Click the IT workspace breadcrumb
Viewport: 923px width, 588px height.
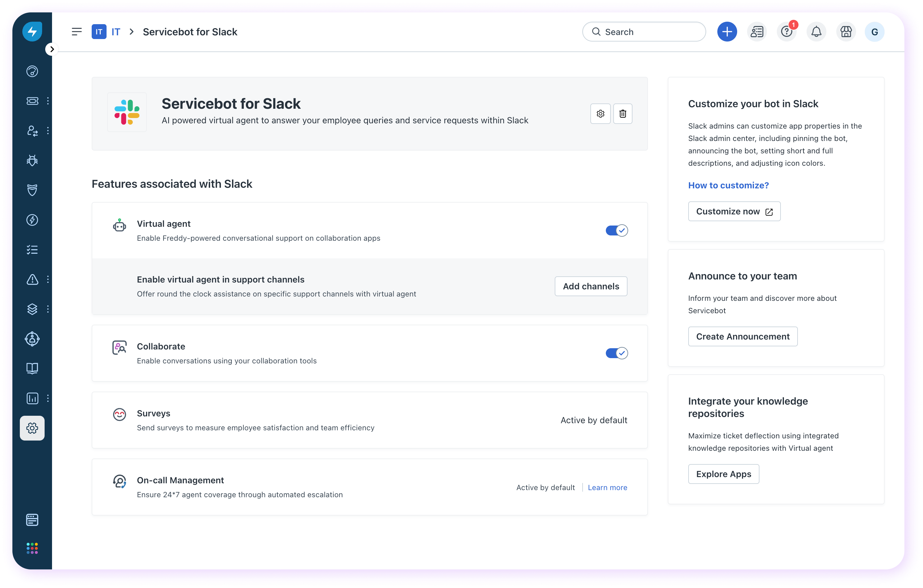pos(115,32)
